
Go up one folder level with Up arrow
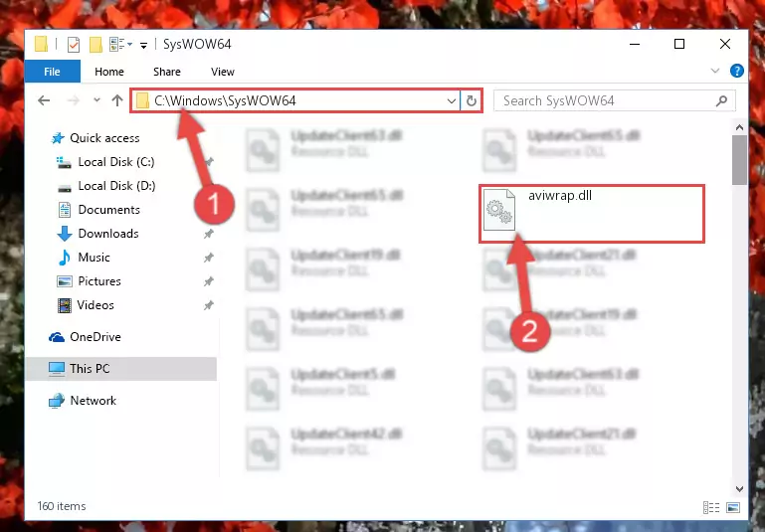coord(117,100)
